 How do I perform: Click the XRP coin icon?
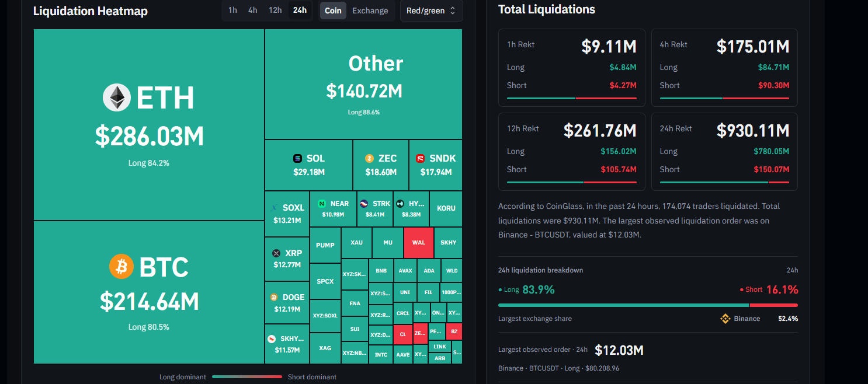coord(276,253)
